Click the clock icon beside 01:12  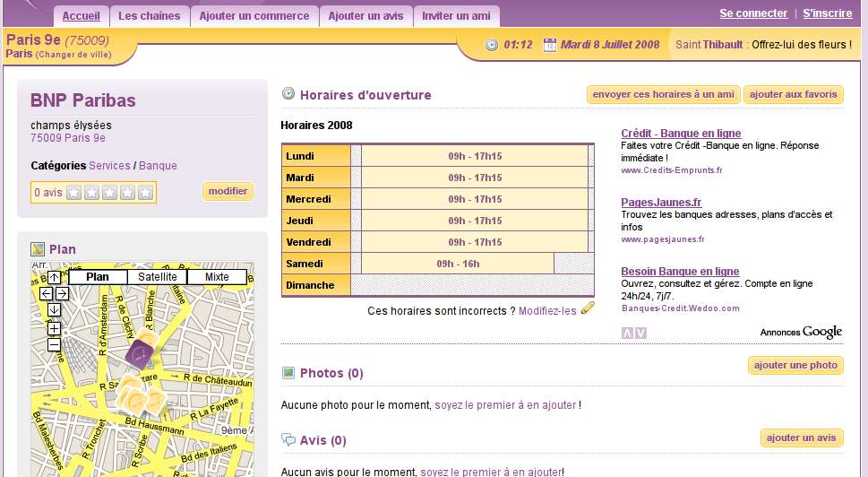click(x=492, y=45)
